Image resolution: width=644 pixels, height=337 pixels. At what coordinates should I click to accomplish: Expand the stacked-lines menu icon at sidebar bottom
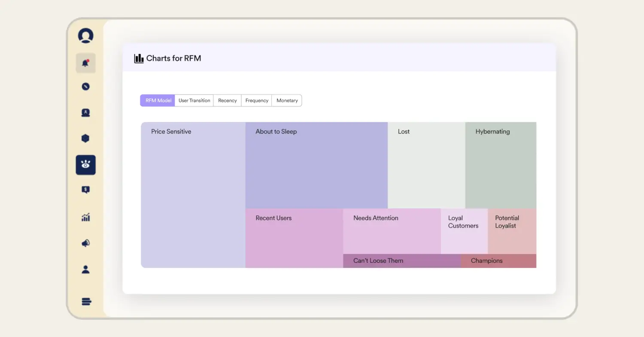tap(86, 302)
